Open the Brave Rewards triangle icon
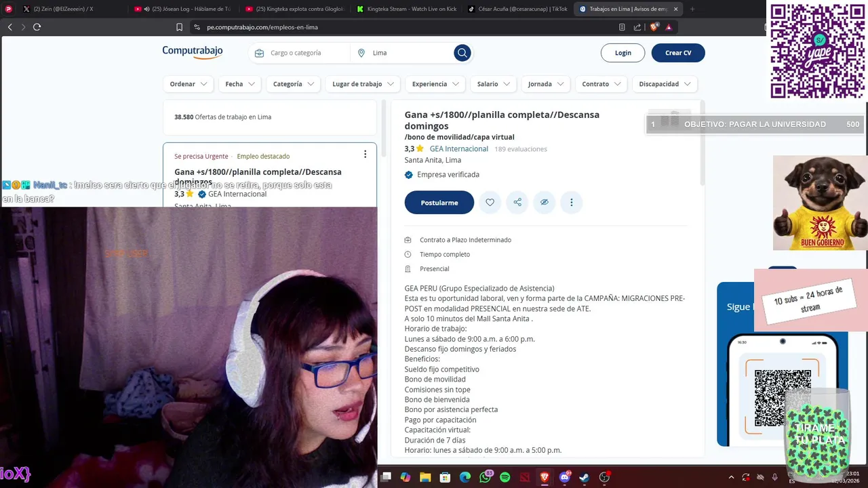The width and height of the screenshot is (868, 488). point(669,27)
